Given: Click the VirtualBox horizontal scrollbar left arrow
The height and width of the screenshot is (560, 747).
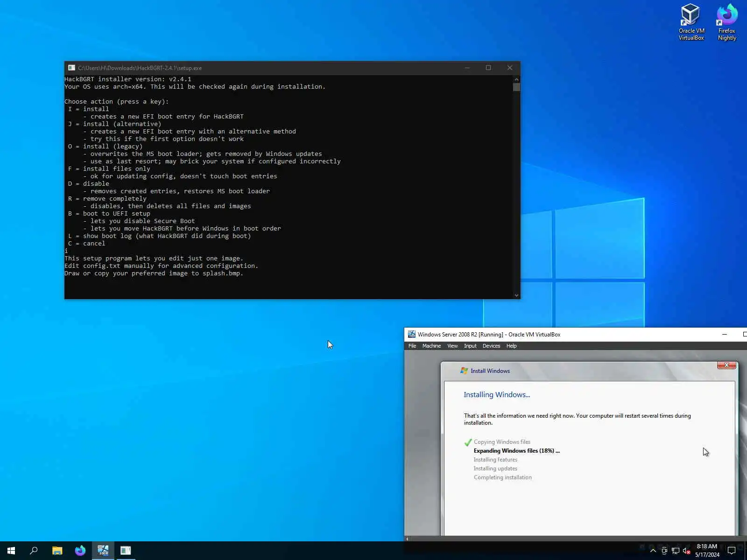Looking at the screenshot, I should 408,539.
